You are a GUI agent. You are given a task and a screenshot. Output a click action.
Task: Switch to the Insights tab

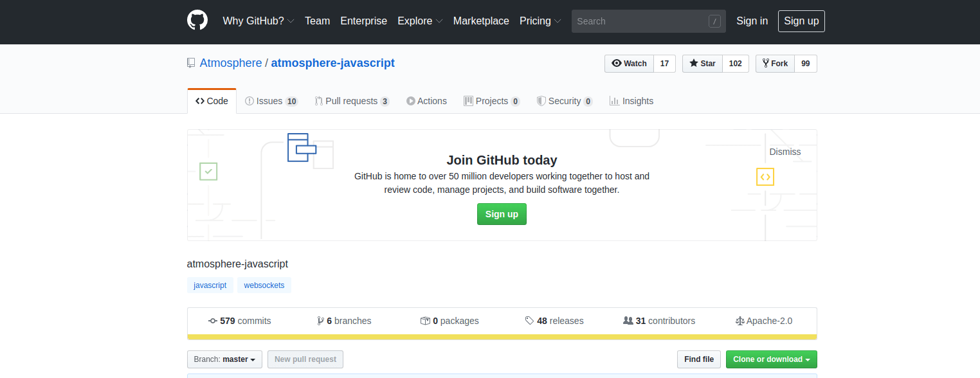pos(631,101)
